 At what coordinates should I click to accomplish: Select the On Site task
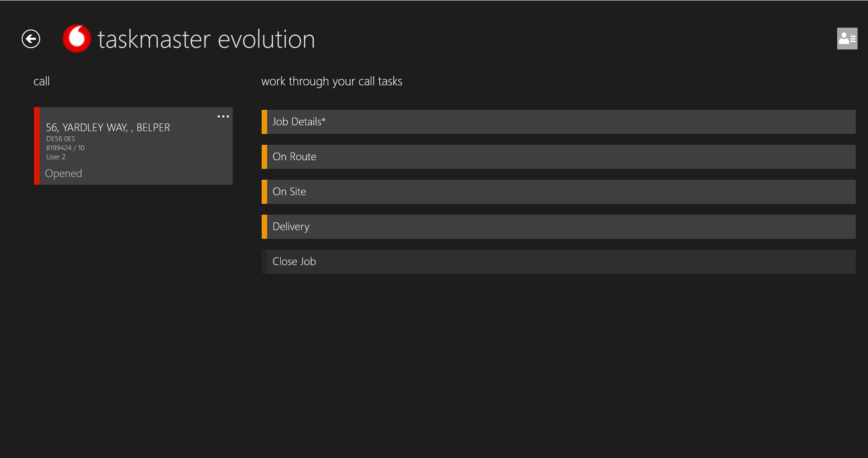point(561,192)
